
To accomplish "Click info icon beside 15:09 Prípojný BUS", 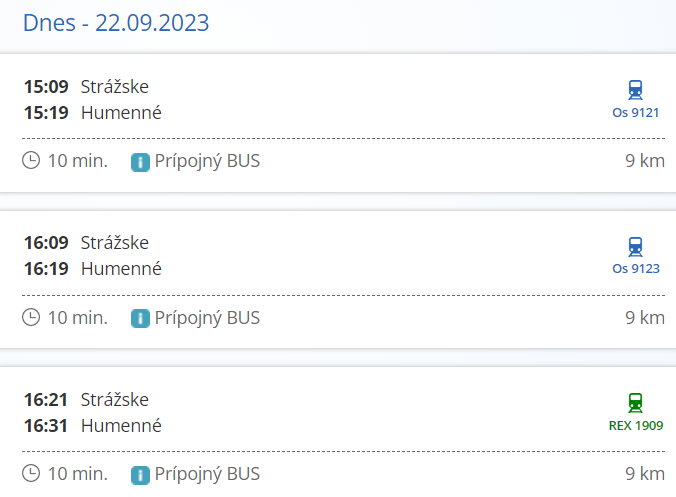I will (140, 162).
